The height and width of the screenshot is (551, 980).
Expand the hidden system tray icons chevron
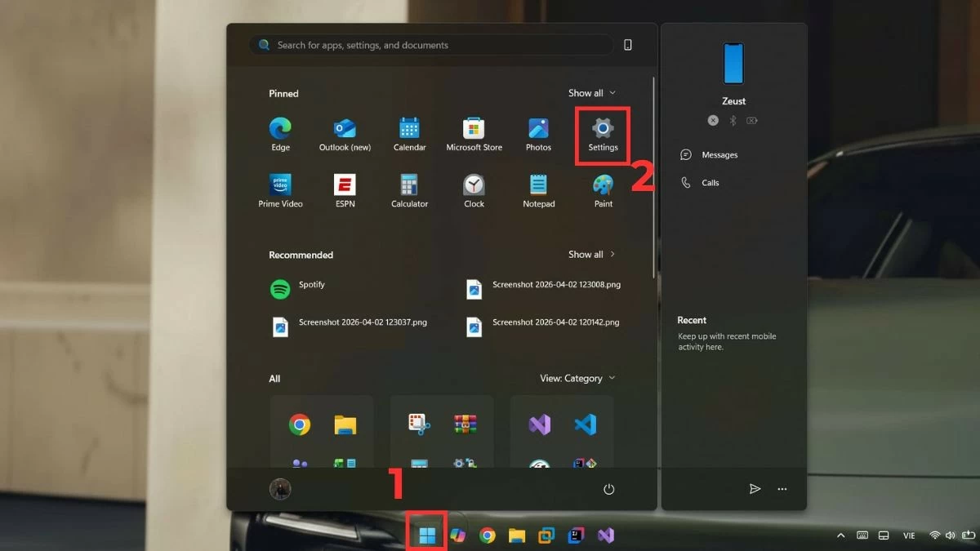point(840,535)
